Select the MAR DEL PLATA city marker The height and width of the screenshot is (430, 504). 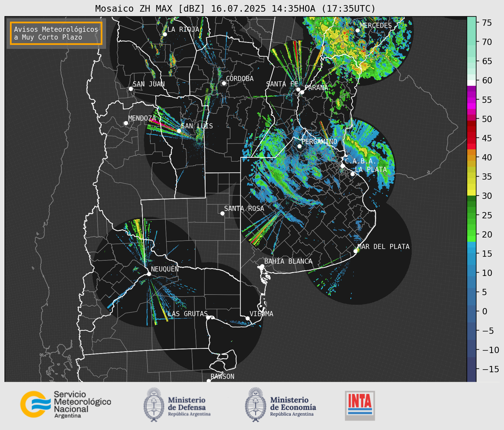click(356, 251)
